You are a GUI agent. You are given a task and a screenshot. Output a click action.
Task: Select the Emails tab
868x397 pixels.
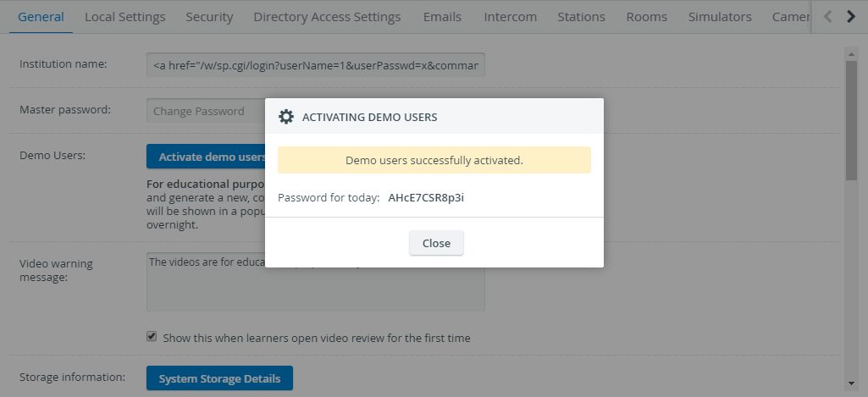pos(442,17)
